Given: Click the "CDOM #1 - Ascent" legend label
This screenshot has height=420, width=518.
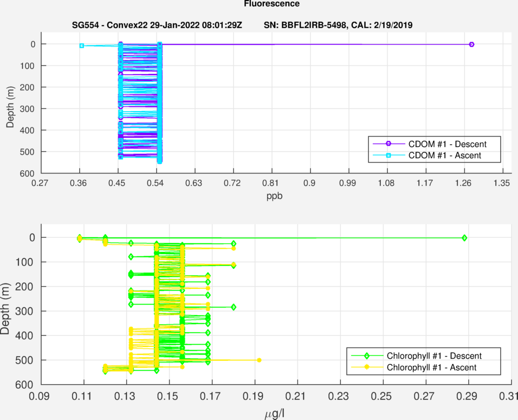Looking at the screenshot, I should 445,156.
